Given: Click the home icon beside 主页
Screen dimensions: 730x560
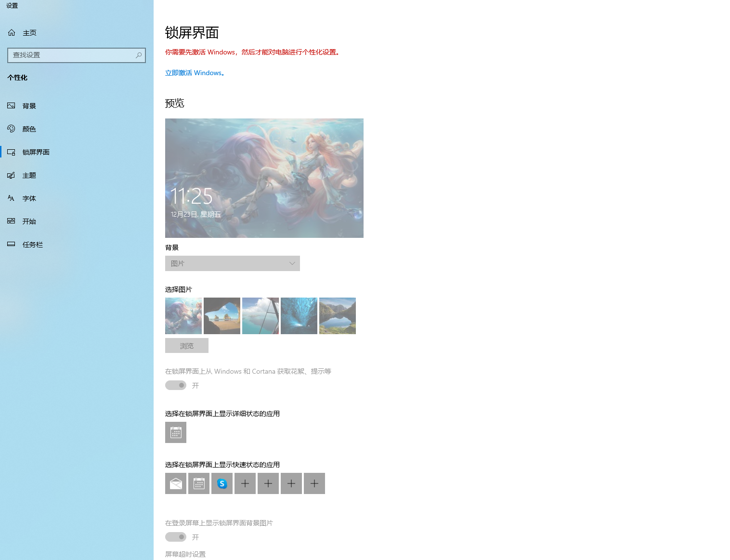Looking at the screenshot, I should click(12, 33).
